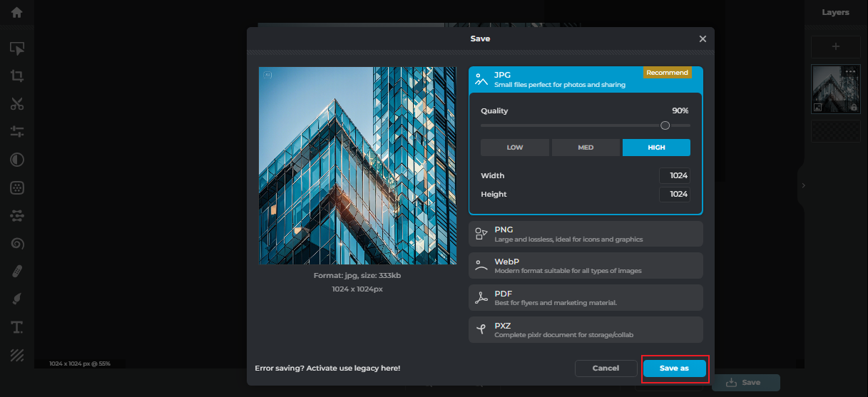The height and width of the screenshot is (397, 868).
Task: Click the Quality slider handle
Action: click(665, 125)
